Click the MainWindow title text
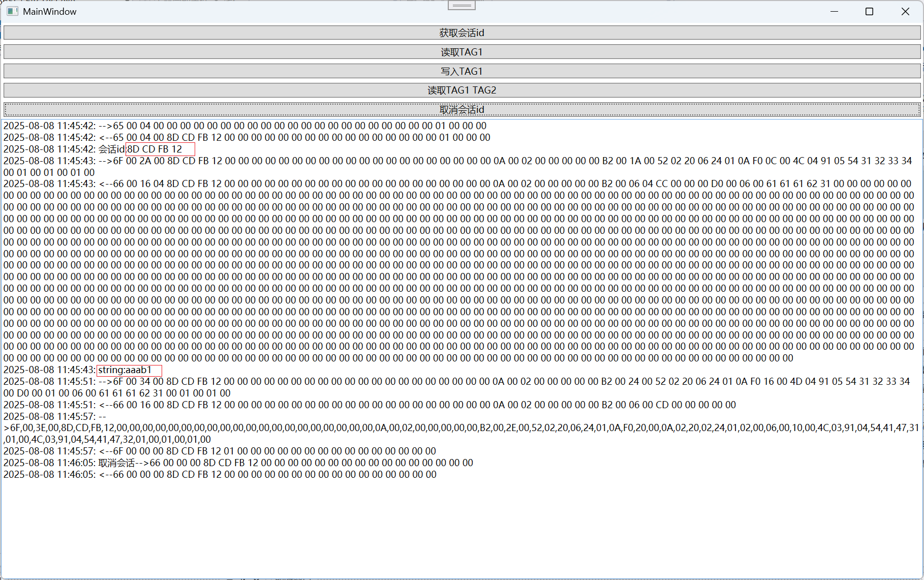 click(x=50, y=11)
